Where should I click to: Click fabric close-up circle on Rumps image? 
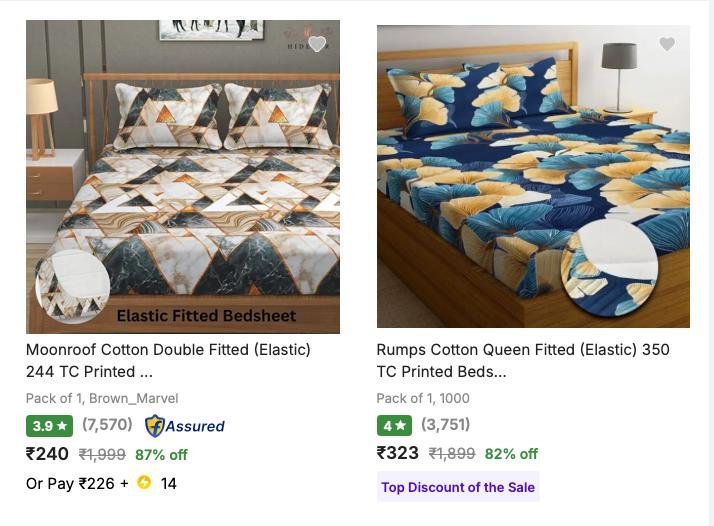pos(608,266)
